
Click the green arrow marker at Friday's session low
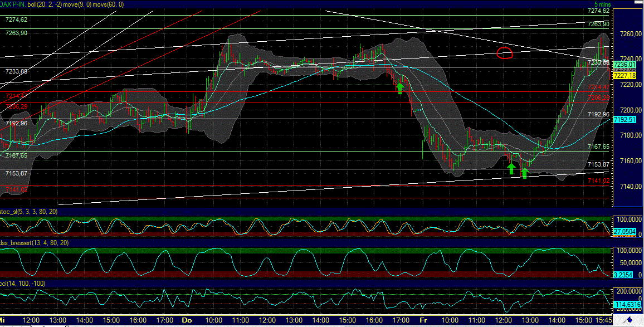pyautogui.click(x=511, y=169)
